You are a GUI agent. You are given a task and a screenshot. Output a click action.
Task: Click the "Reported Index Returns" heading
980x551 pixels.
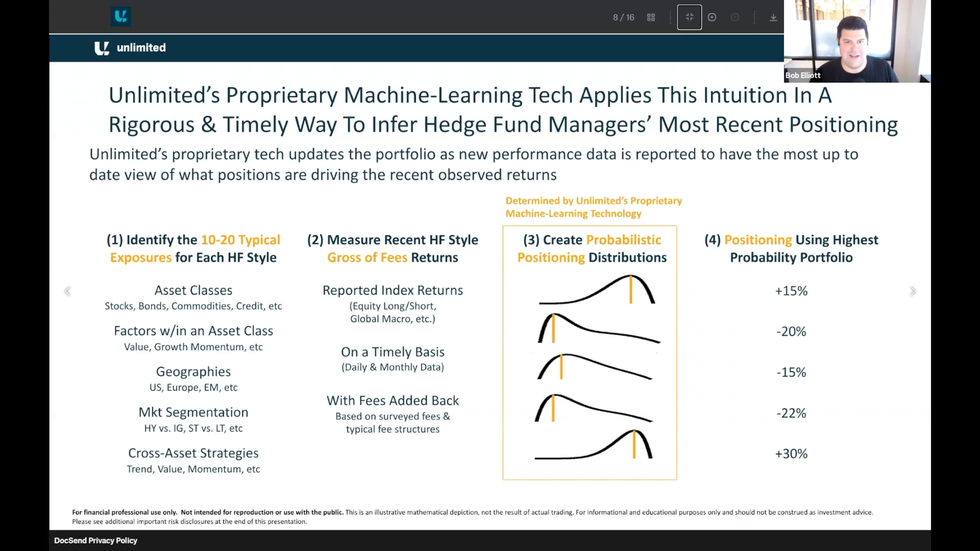(392, 290)
